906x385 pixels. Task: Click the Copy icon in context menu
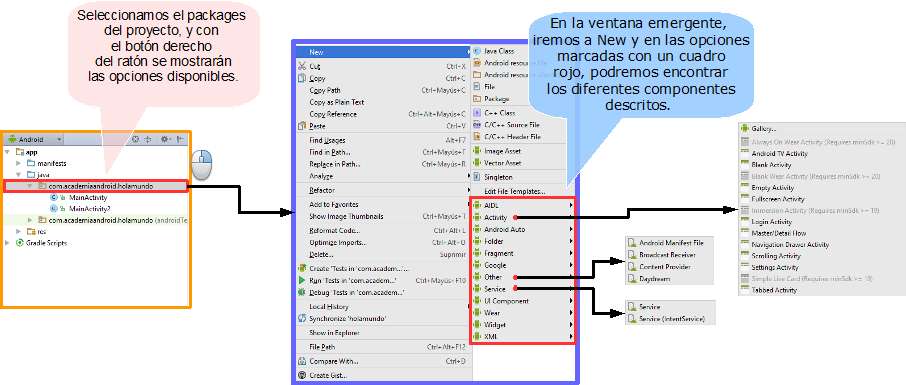point(302,78)
